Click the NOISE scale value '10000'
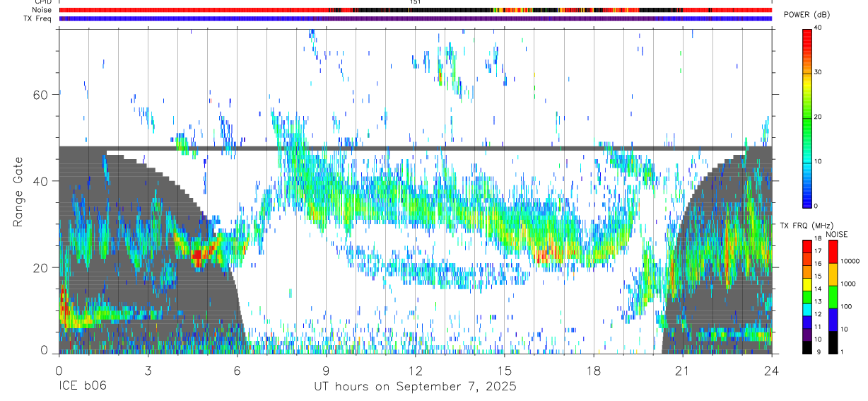The height and width of the screenshot is (401, 868). click(850, 262)
